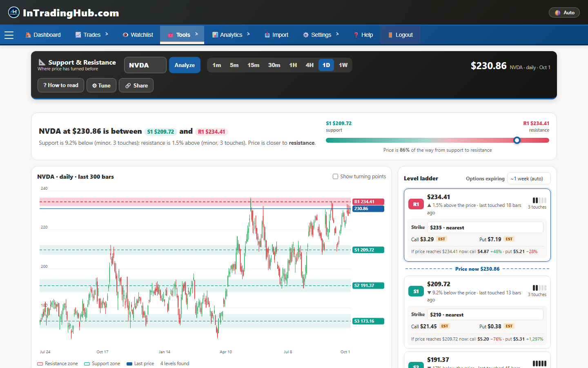Expand the Trades menu chevron
The height and width of the screenshot is (368, 588).
pos(107,34)
